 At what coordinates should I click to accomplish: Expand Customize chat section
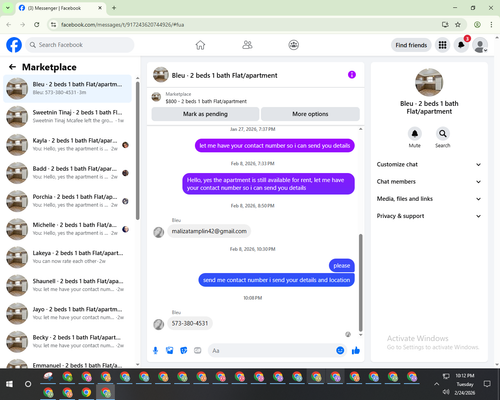[429, 164]
